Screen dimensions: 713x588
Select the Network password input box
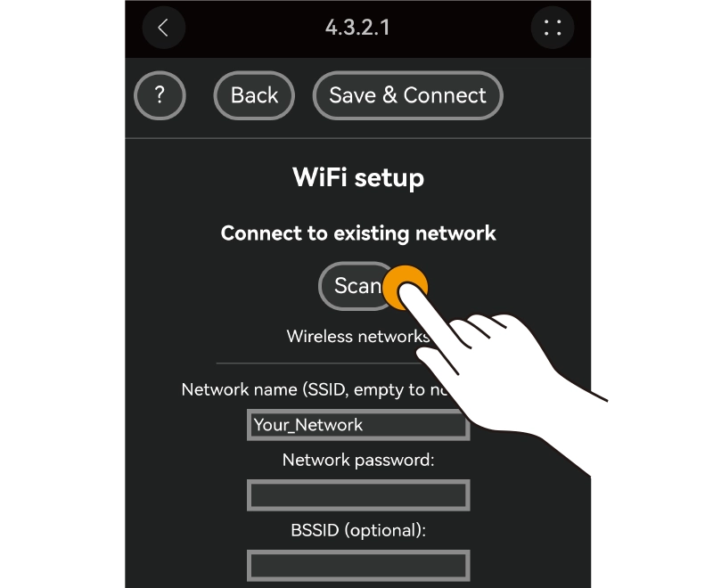(358, 495)
